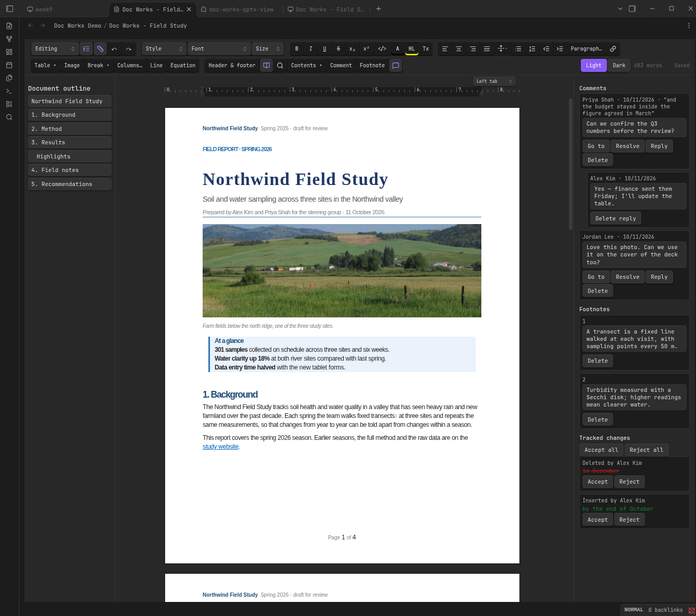696x616 pixels.
Task: Open line spacing options icon
Action: tap(502, 49)
